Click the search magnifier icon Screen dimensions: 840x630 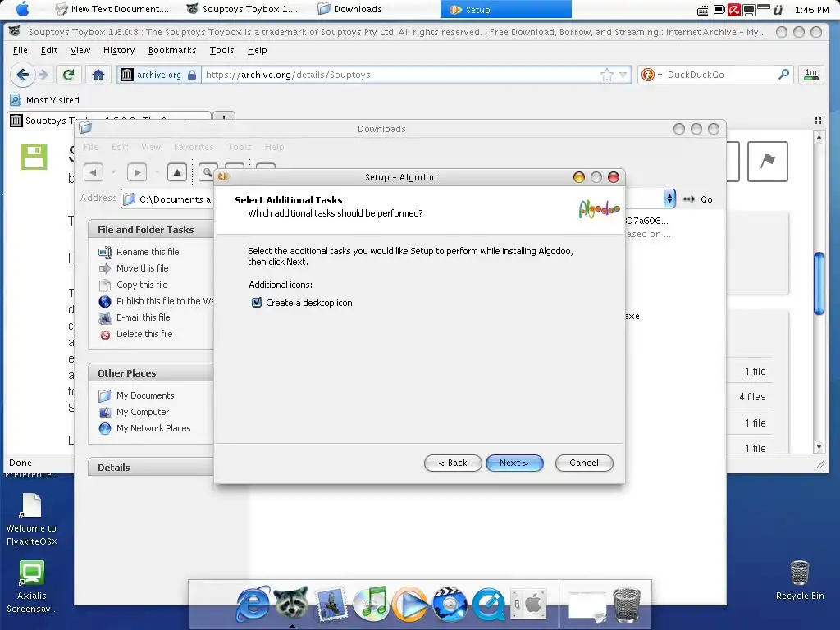(783, 75)
